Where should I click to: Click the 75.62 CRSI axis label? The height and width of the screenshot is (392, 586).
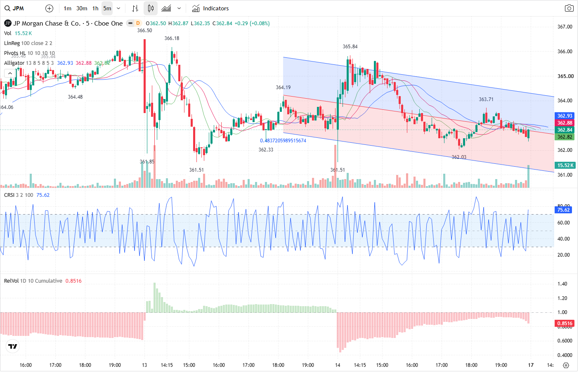click(x=563, y=210)
